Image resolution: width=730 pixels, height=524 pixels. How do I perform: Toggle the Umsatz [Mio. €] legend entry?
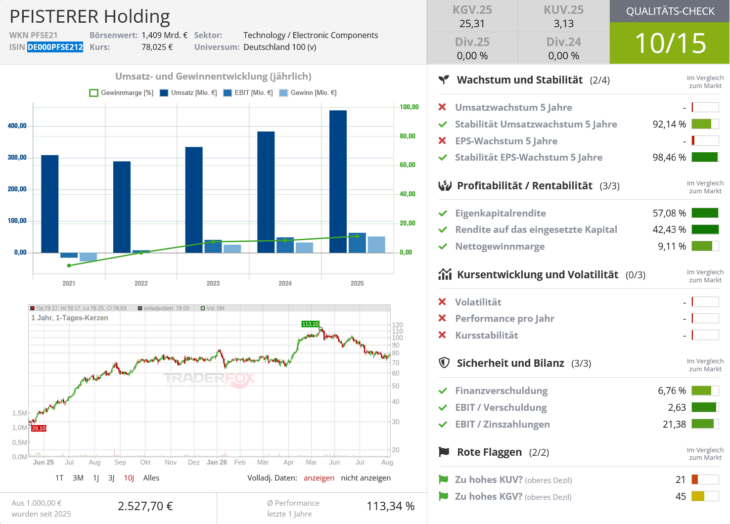[189, 93]
